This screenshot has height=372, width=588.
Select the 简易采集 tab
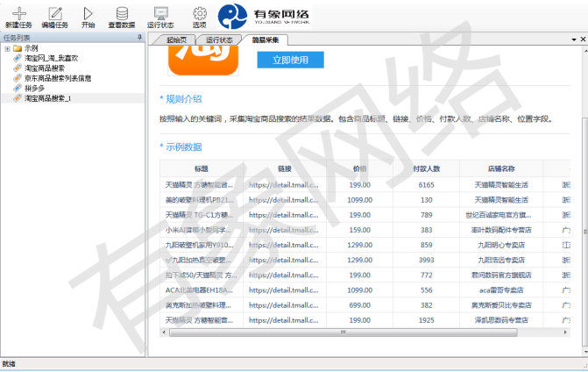266,39
